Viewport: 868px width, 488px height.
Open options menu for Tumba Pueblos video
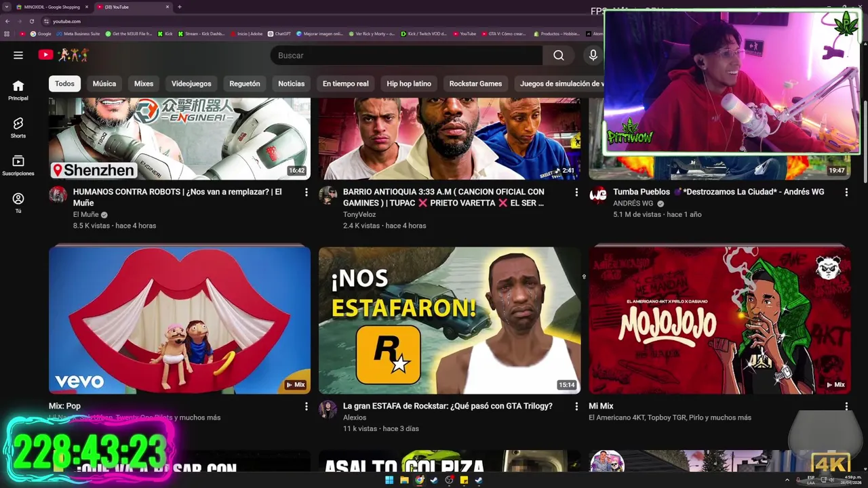pyautogui.click(x=846, y=192)
